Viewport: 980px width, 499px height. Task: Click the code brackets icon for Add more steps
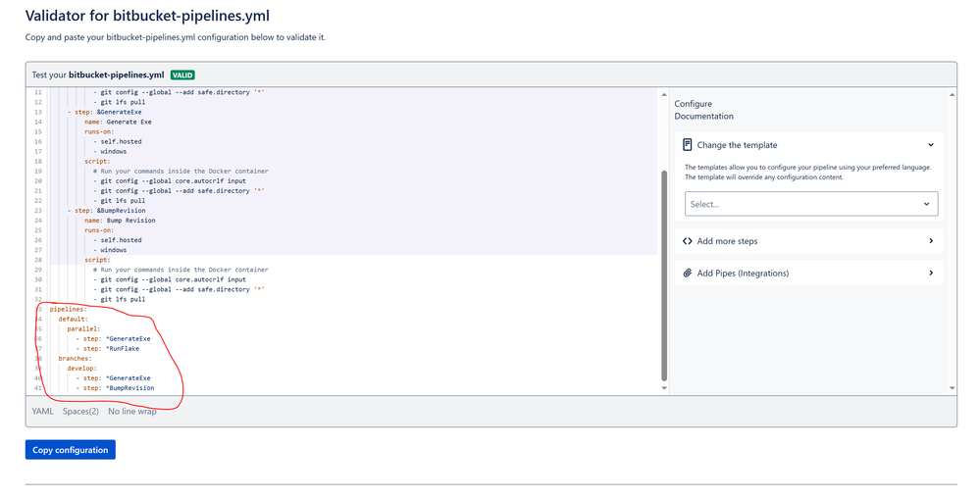688,241
